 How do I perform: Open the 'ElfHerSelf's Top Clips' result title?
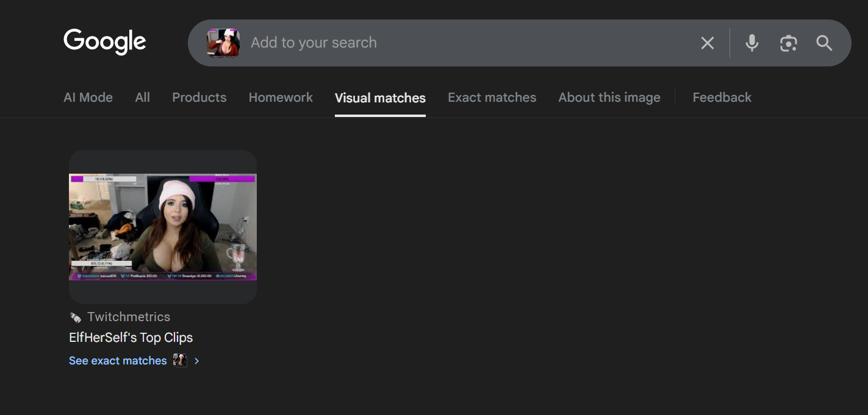(131, 338)
